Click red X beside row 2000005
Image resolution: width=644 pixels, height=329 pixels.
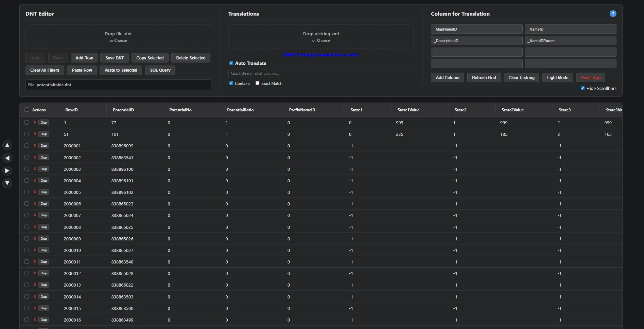click(35, 192)
